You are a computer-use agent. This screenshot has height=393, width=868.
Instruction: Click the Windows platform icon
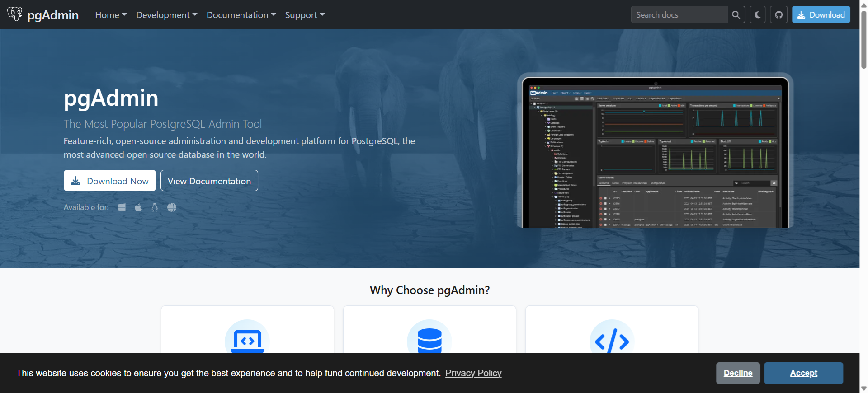click(x=122, y=207)
